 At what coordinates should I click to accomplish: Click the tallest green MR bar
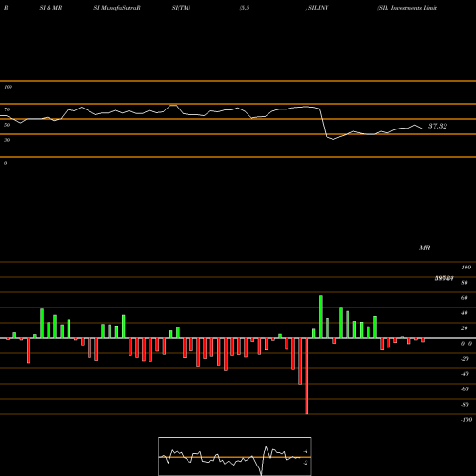point(321,317)
